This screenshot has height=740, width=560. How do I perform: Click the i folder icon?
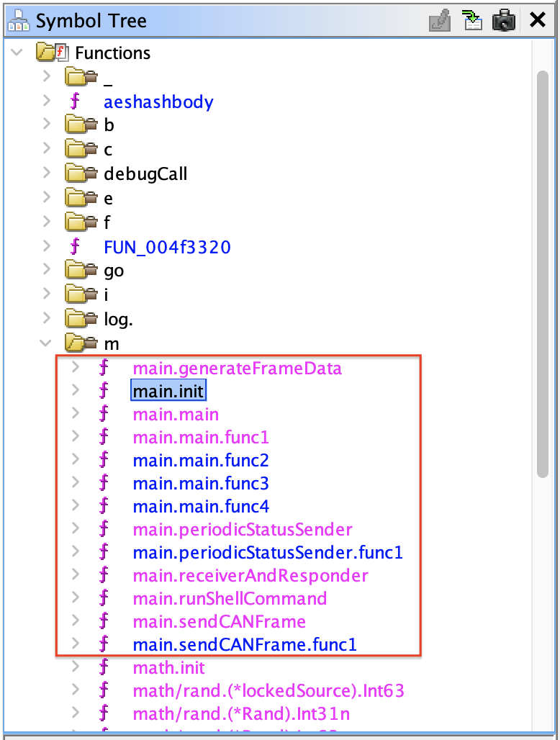[81, 294]
